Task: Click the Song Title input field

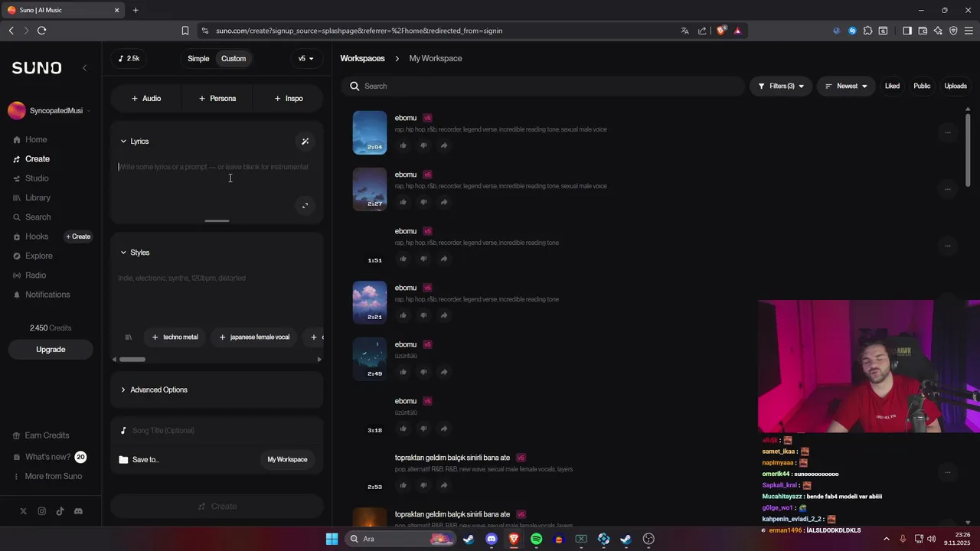Action: [x=217, y=431]
